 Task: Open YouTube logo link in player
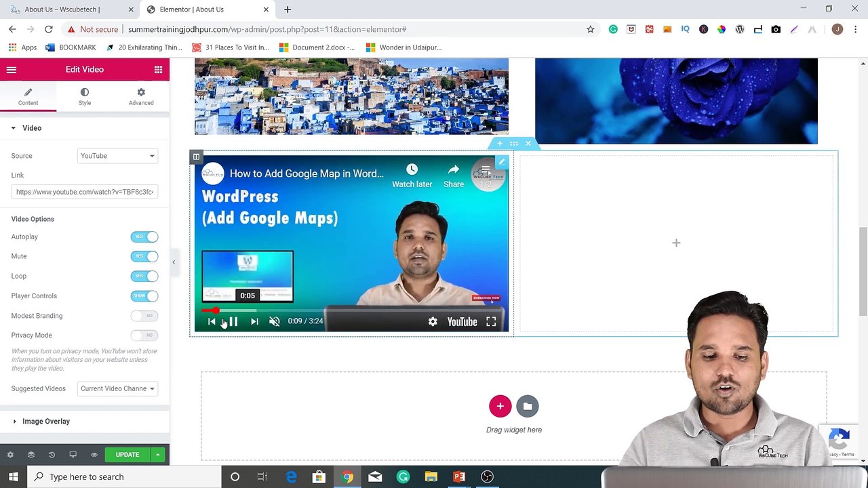pos(462,322)
